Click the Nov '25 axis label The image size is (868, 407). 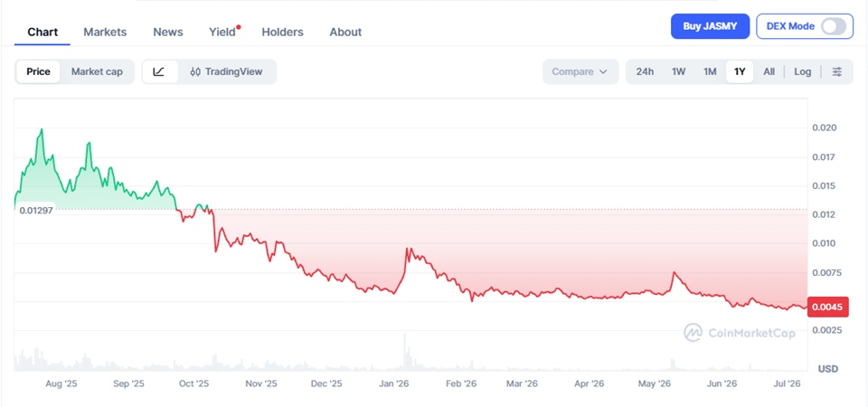pos(261,383)
